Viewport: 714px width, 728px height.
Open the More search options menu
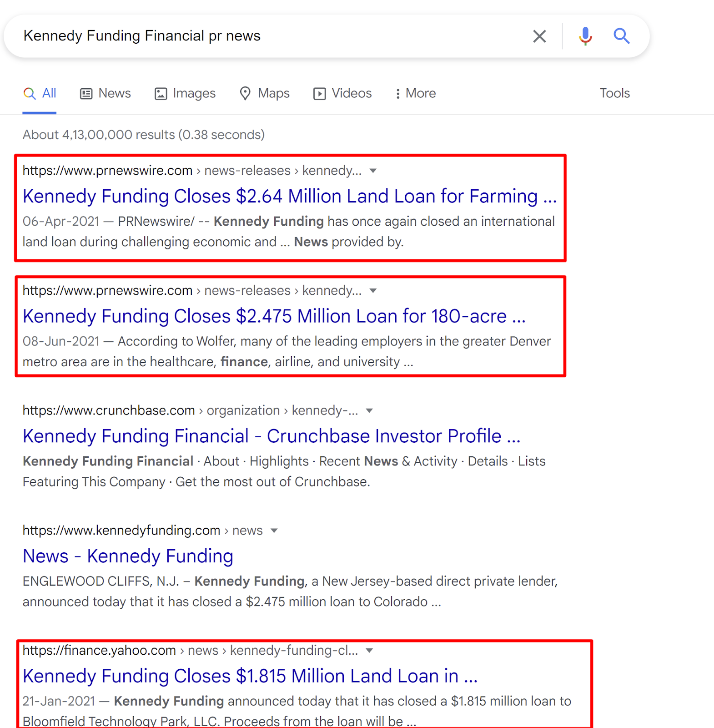[x=416, y=93]
